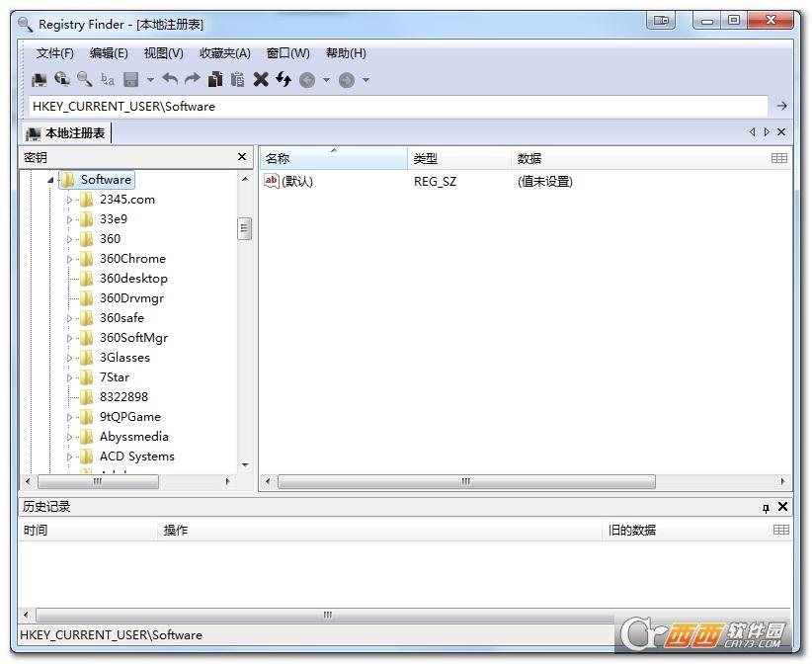Open the Save button dropdown arrow

[x=148, y=79]
